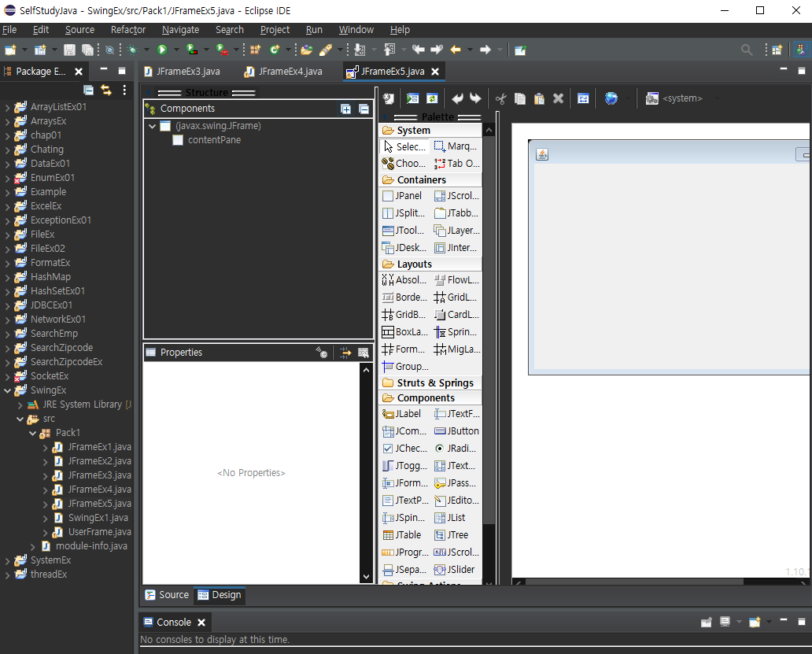Image resolution: width=812 pixels, height=654 pixels.
Task: Select contentPane in the Components tree
Action: [x=214, y=140]
